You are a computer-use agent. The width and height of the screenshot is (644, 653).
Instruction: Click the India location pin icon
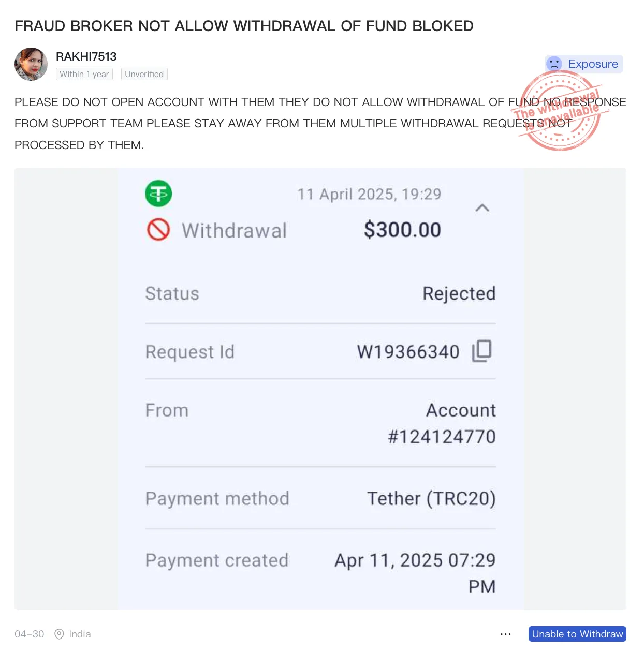pos(60,634)
